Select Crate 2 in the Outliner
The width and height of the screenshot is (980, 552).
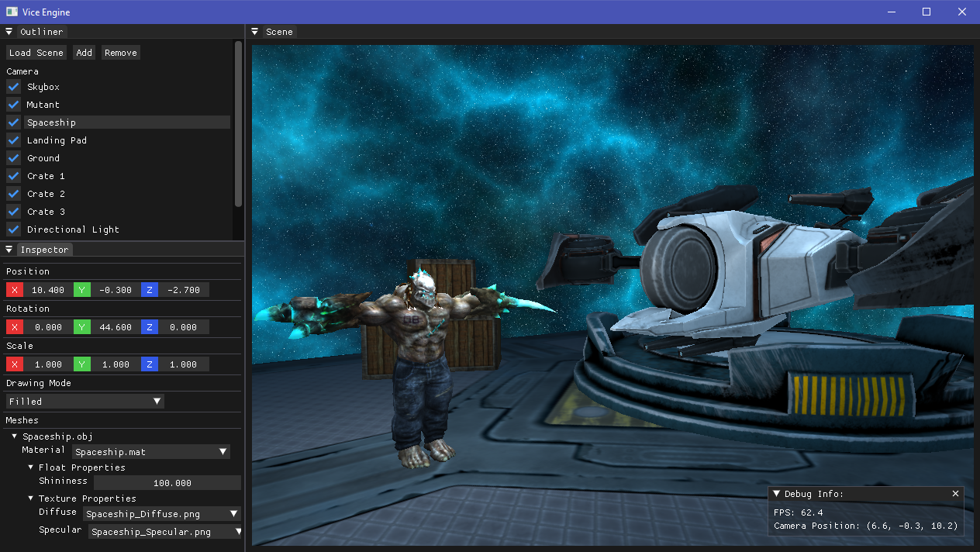[127, 194]
